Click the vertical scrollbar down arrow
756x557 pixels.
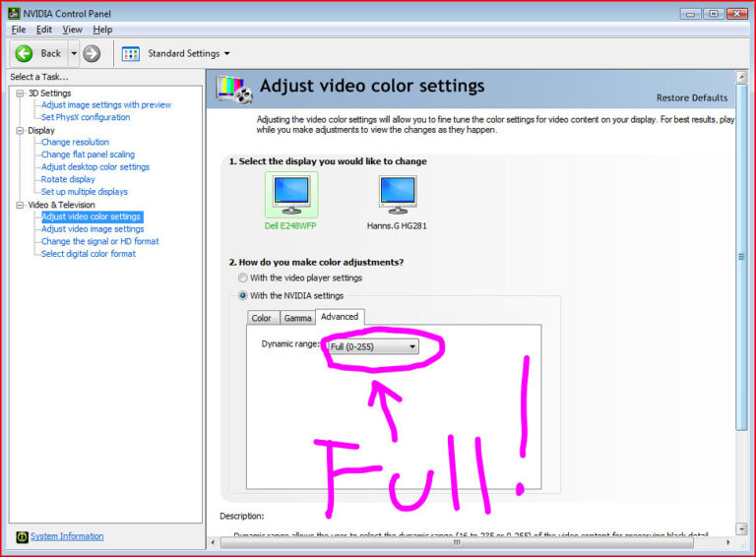(x=742, y=529)
